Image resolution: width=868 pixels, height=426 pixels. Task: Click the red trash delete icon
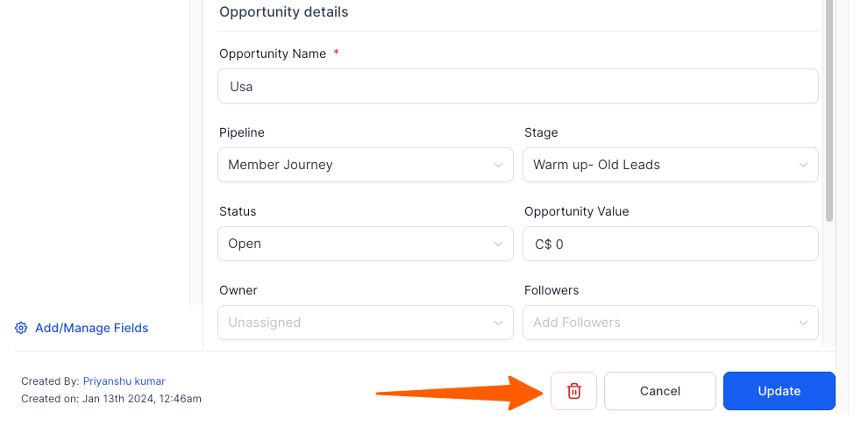(x=573, y=391)
